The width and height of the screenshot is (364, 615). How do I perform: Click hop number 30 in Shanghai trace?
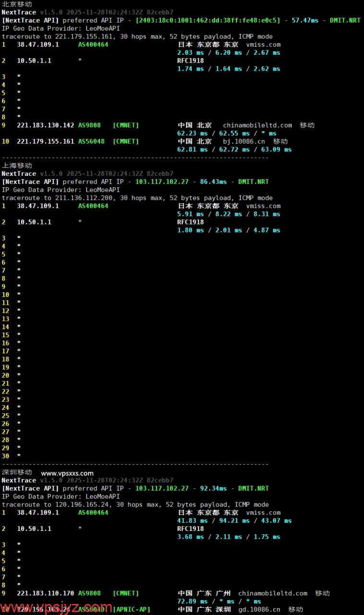point(5,456)
